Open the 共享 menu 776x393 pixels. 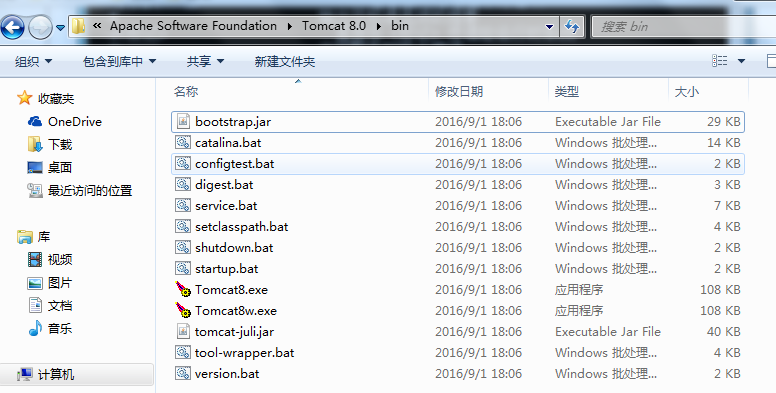point(205,61)
